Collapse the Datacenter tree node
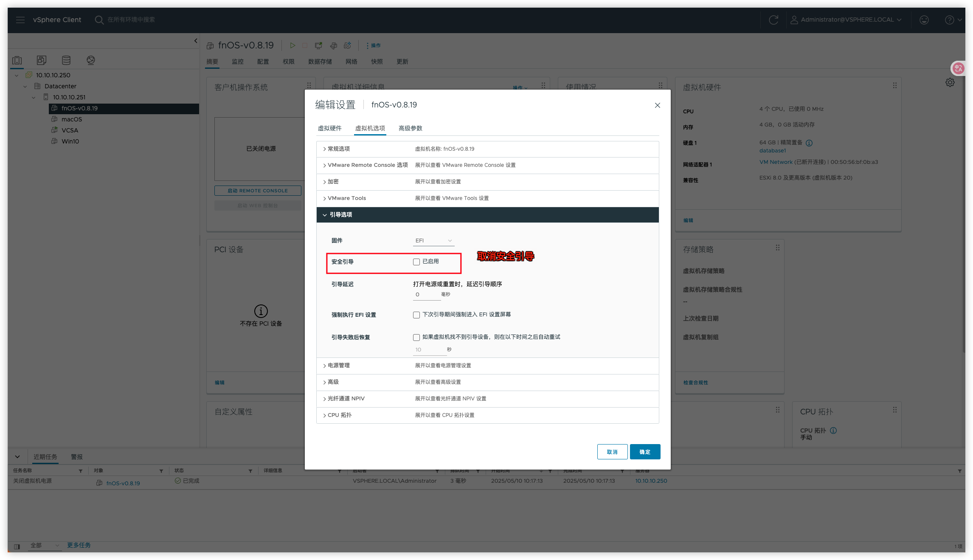Viewport: 973px width, 560px height. (x=25, y=86)
